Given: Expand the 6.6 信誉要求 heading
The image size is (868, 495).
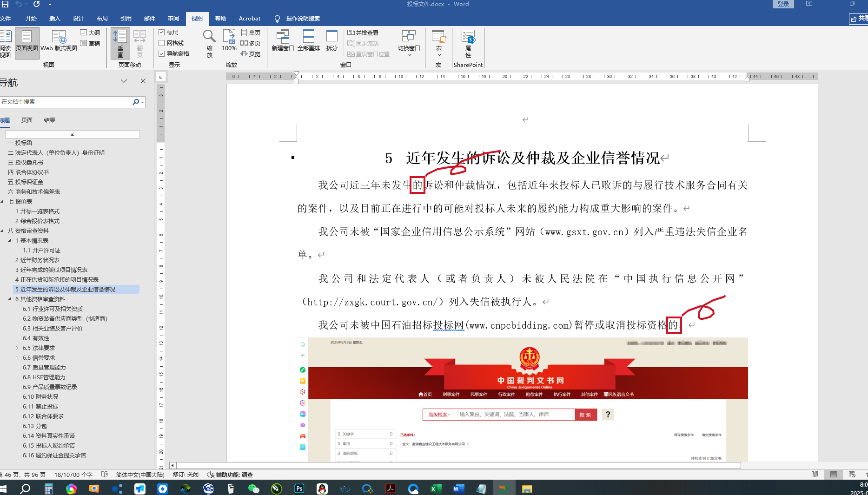Looking at the screenshot, I should click(x=17, y=357).
